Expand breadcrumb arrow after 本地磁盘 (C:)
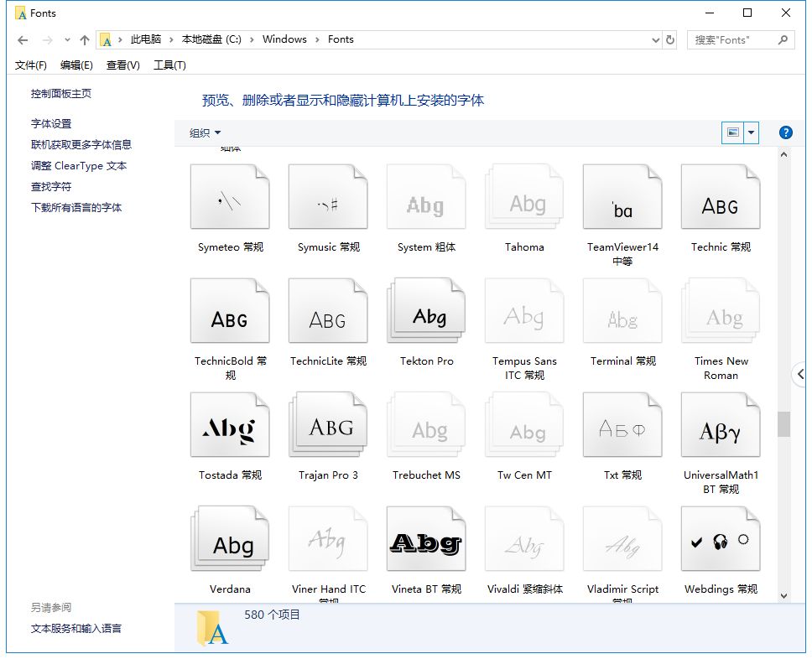The width and height of the screenshot is (812, 659). [x=252, y=40]
